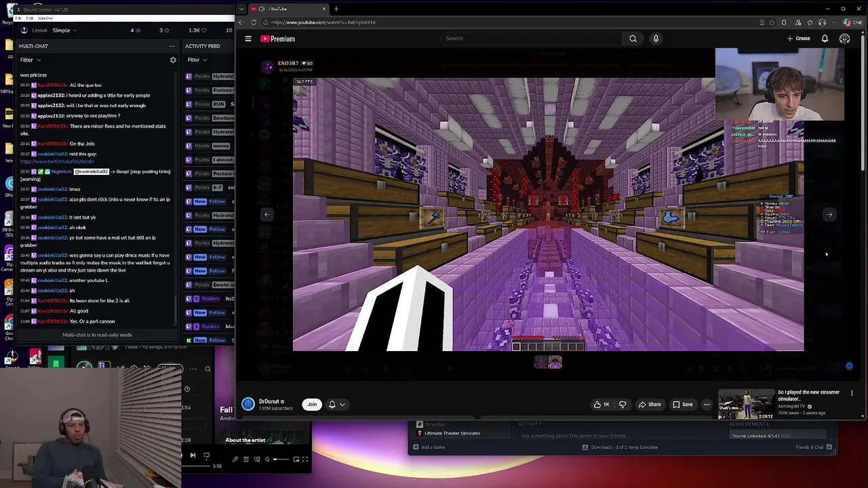
Task: Focus the YouTube search field
Action: [x=531, y=39]
